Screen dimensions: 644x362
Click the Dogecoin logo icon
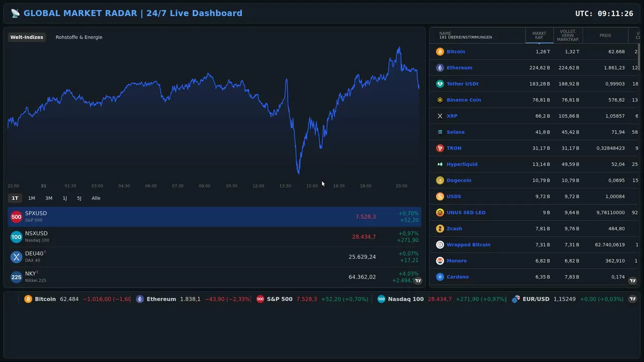(x=440, y=180)
